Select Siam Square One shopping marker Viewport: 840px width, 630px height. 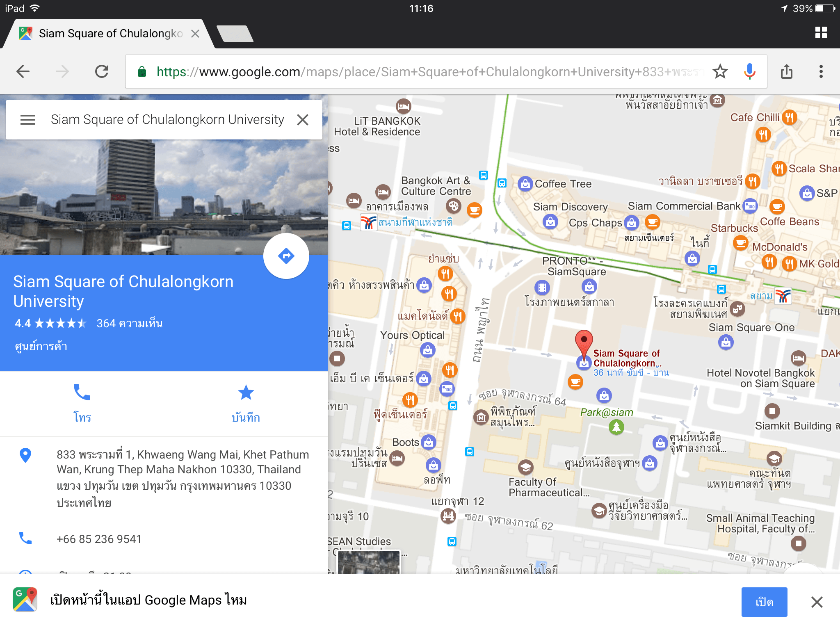(x=726, y=342)
